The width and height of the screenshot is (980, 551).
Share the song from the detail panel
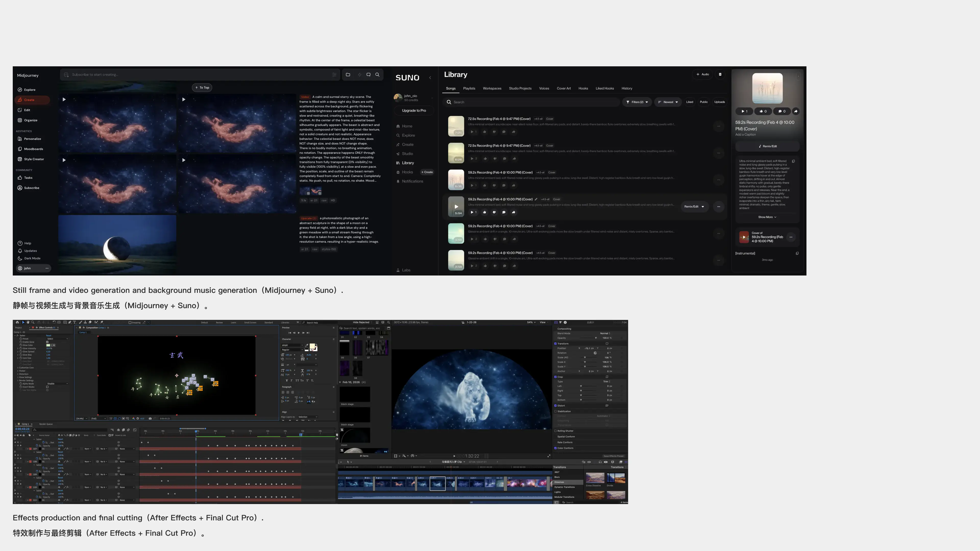pos(795,111)
